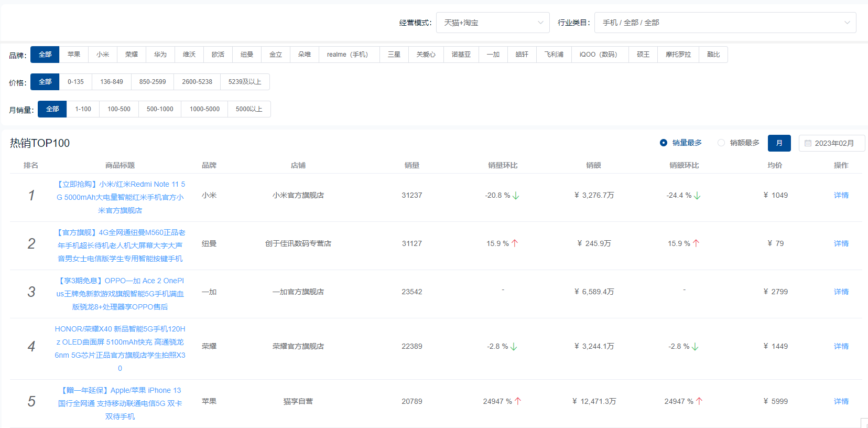Filter by brand 酷比
Viewport: 868px width, 428px height.
coord(713,55)
